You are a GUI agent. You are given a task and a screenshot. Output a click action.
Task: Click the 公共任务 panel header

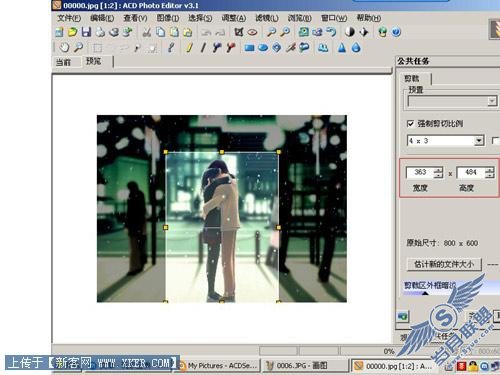[413, 61]
